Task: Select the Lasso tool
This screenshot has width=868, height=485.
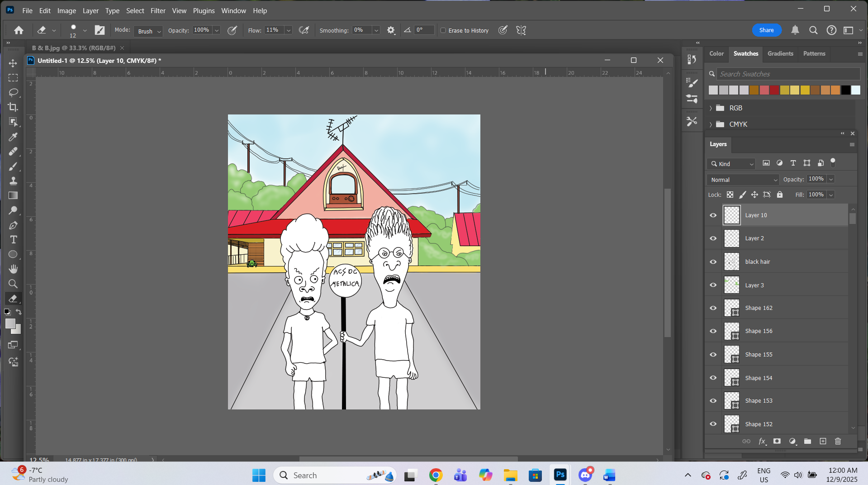Action: tap(13, 92)
